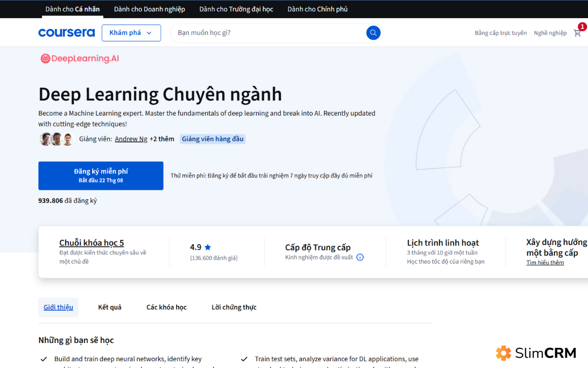Click the DeepLearning.AI logo
588x368 pixels.
pos(79,58)
